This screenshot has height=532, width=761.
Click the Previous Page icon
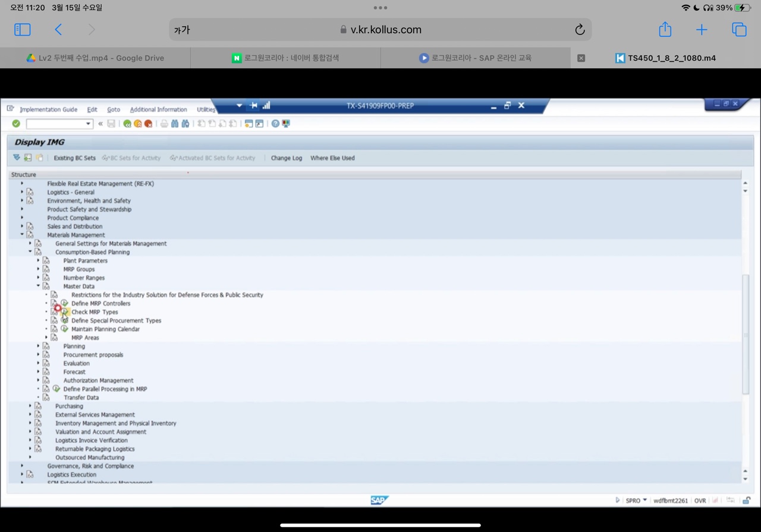[x=212, y=124]
